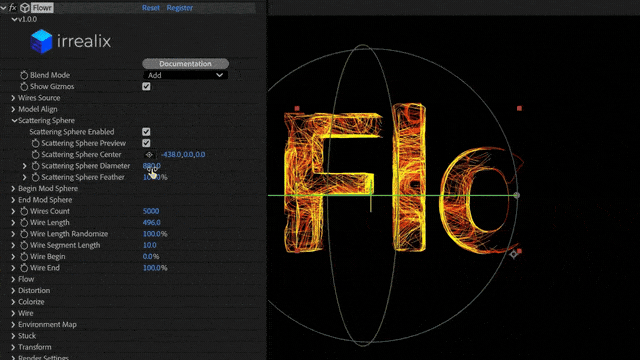Click the Wire Length Randomize value 100.0%

155,234
